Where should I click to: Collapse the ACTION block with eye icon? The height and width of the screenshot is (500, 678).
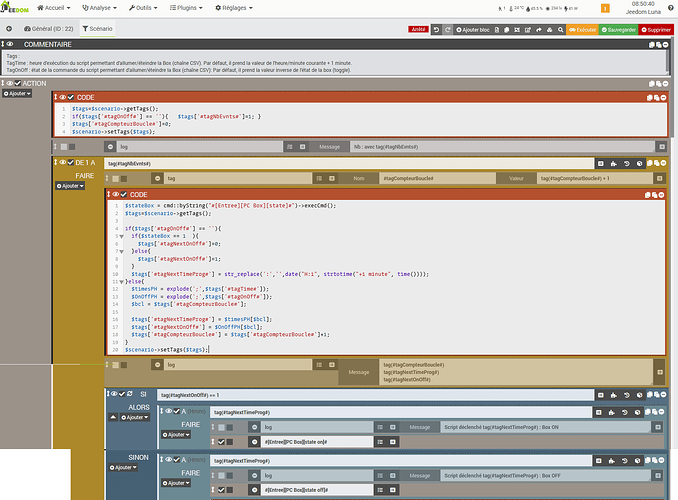(10, 83)
